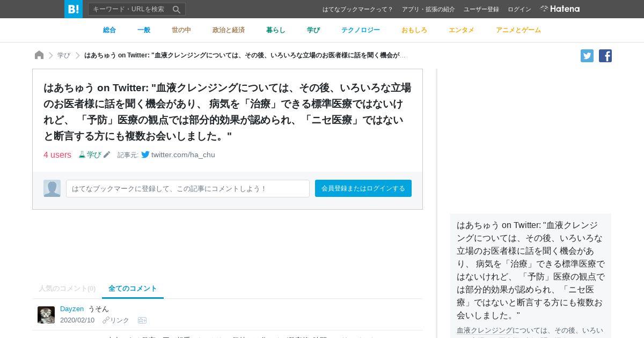Click the user avatar placeholder
Screen dimensions: 644x338
click(52, 188)
